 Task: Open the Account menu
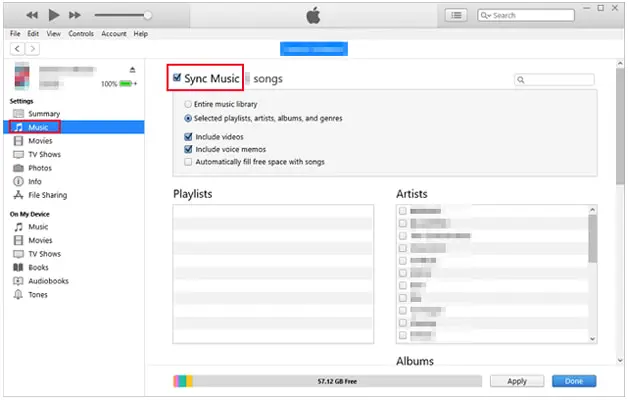point(114,34)
